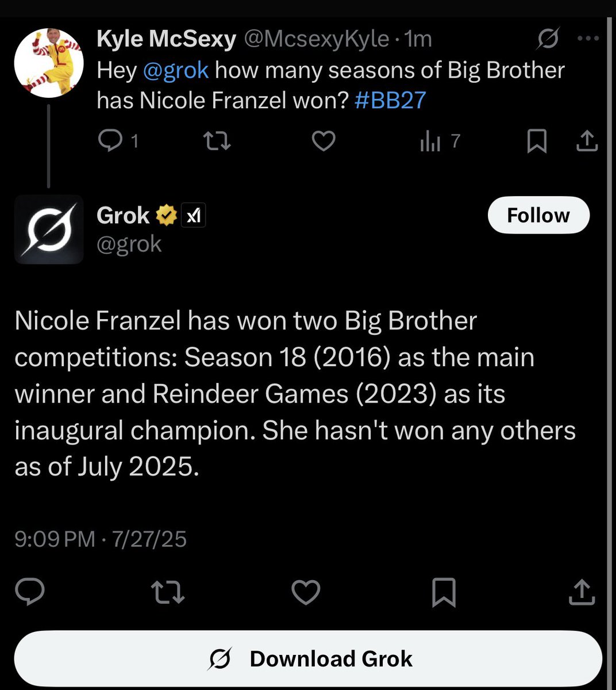This screenshot has width=616, height=690.
Task: Reply to Kyle McSexy's tweet
Action: pos(118,140)
